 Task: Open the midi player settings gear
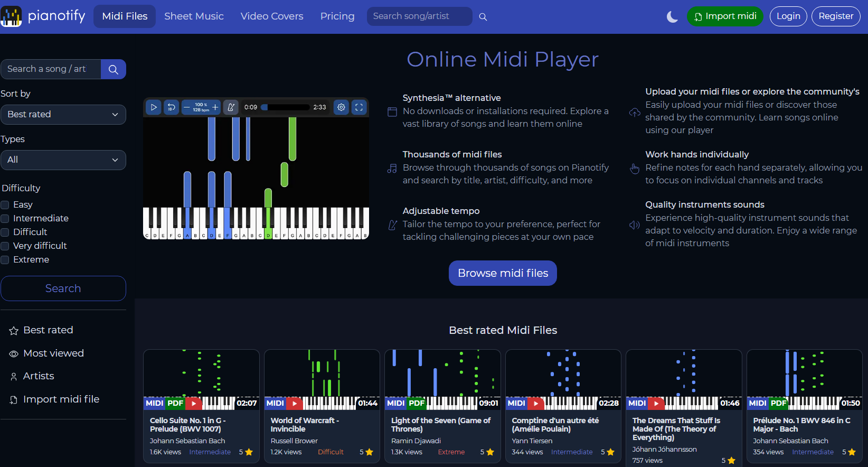click(342, 107)
